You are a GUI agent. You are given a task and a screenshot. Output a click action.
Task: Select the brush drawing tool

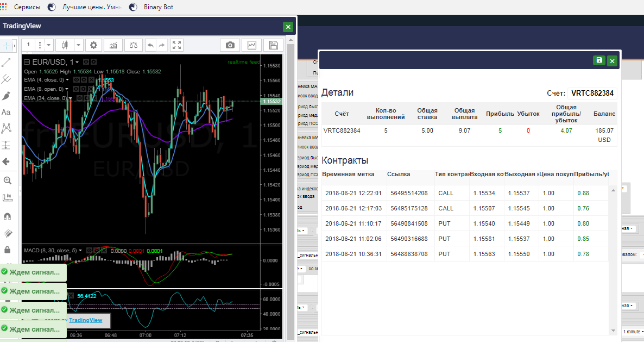click(6, 96)
